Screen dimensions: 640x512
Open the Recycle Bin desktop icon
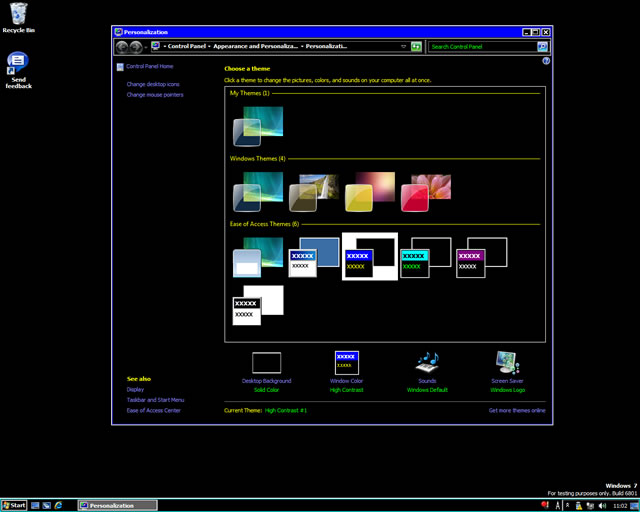point(18,18)
